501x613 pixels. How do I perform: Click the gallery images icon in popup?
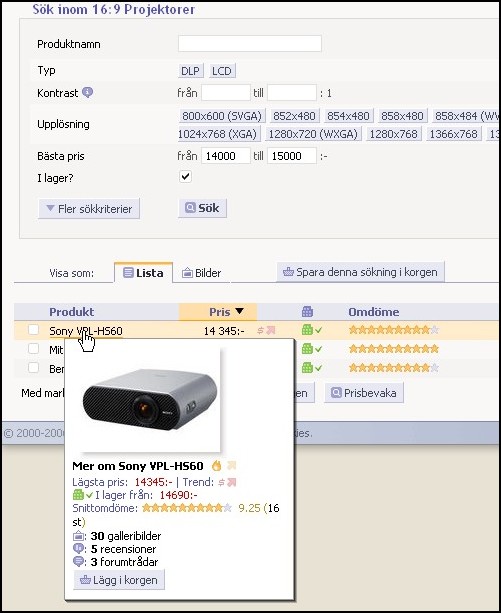[x=78, y=536]
